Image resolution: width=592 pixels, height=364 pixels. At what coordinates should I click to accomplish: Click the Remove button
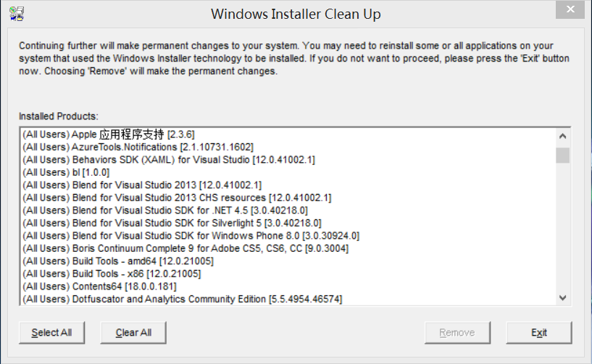457,333
